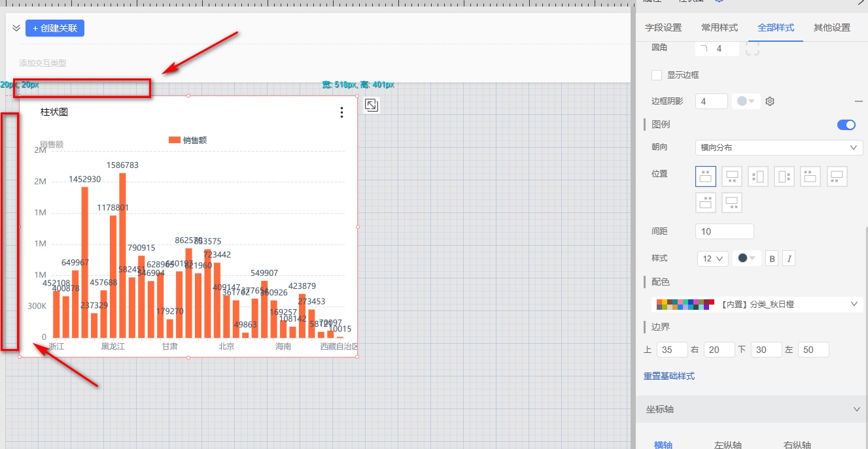Toggle bold for legend text style

coord(772,259)
